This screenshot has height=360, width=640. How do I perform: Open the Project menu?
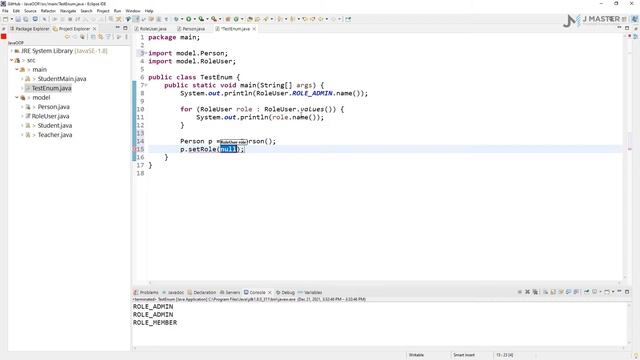pyautogui.click(x=103, y=11)
